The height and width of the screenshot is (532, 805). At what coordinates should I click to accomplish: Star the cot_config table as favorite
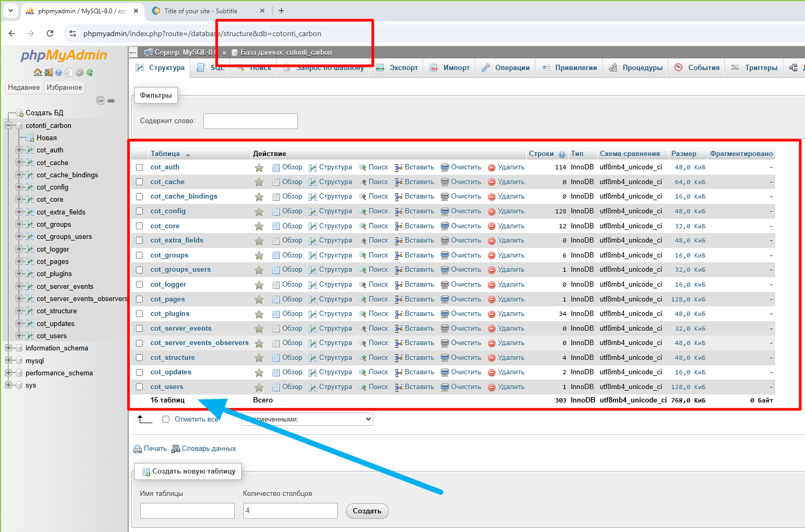coord(259,212)
